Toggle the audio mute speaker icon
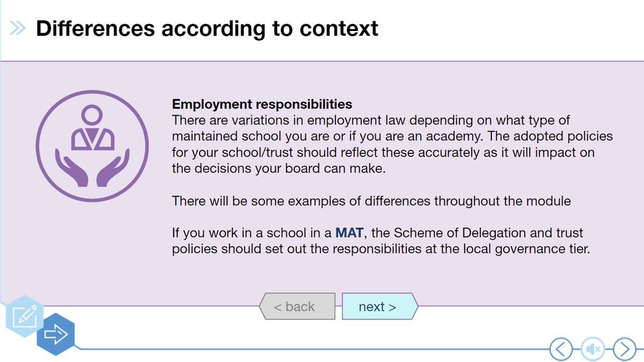Screen dimensions: 644x362 [593, 349]
